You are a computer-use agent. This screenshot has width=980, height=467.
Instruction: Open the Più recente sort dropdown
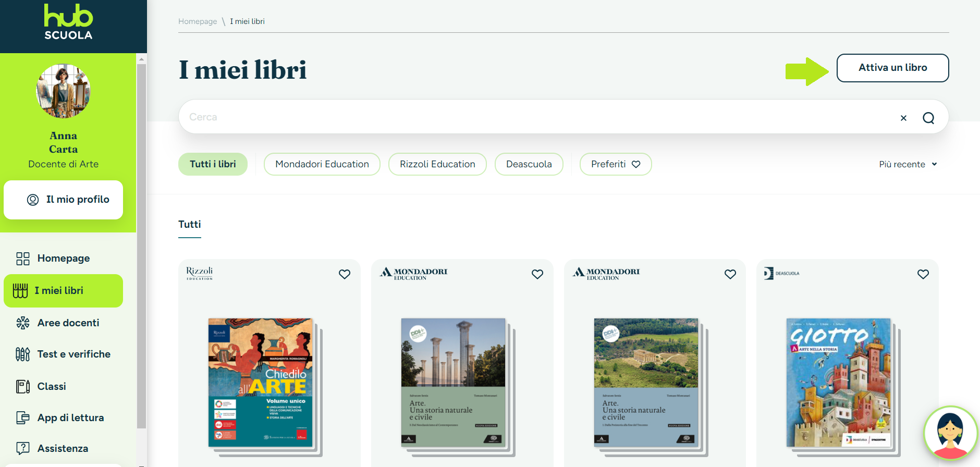(908, 164)
